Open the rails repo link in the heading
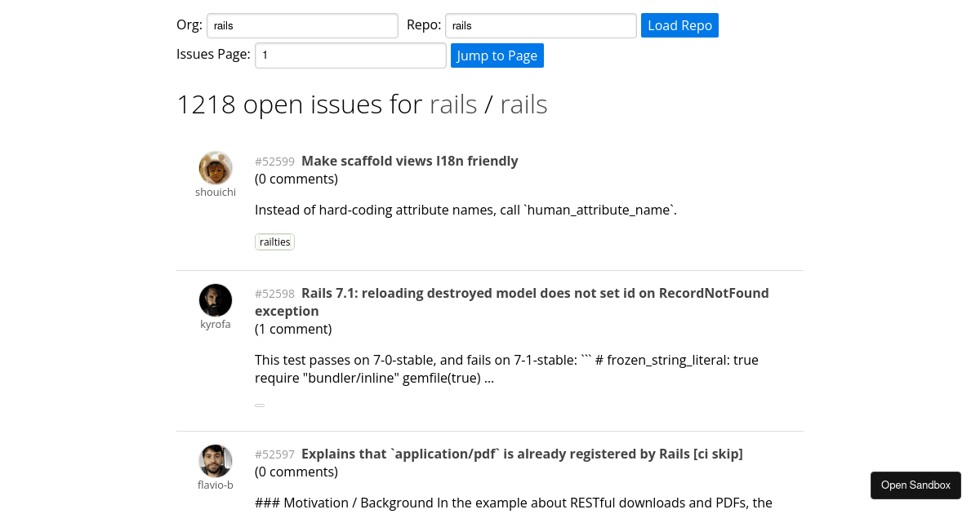This screenshot has width=980, height=514. (523, 104)
